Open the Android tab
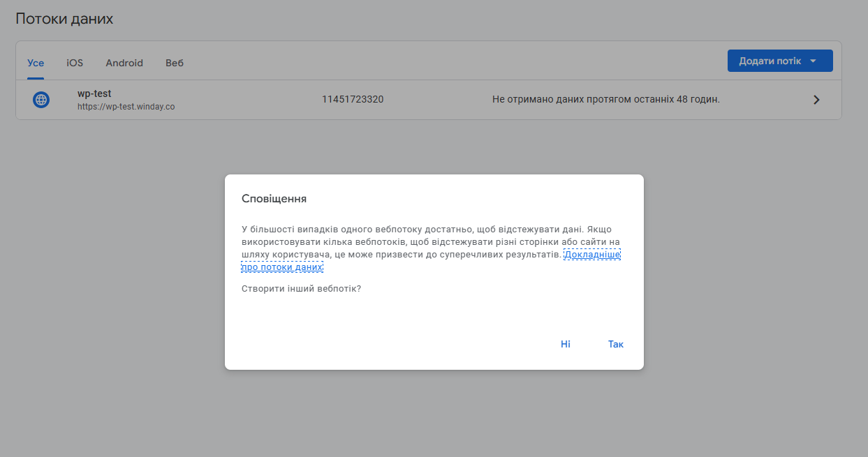Image resolution: width=868 pixels, height=457 pixels. click(x=124, y=63)
